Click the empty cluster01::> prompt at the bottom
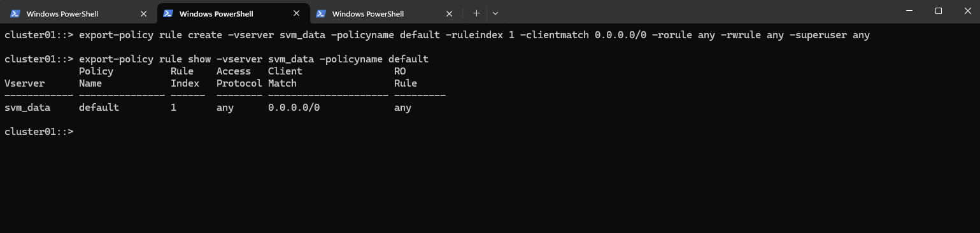The image size is (980, 233). (39, 131)
